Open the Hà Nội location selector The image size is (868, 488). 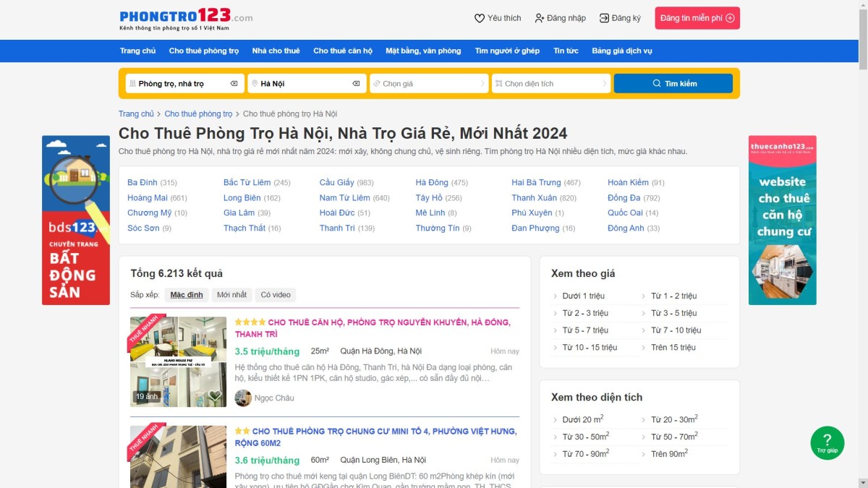coord(307,84)
